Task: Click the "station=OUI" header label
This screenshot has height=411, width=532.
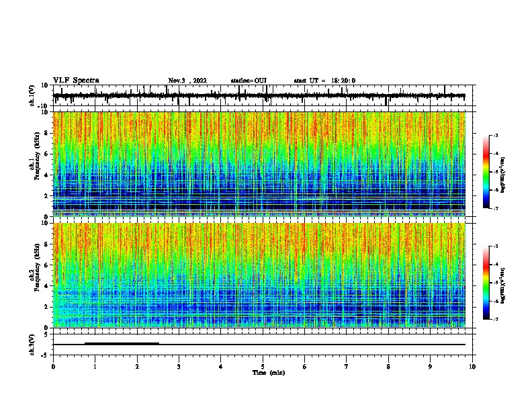Action: (249, 81)
